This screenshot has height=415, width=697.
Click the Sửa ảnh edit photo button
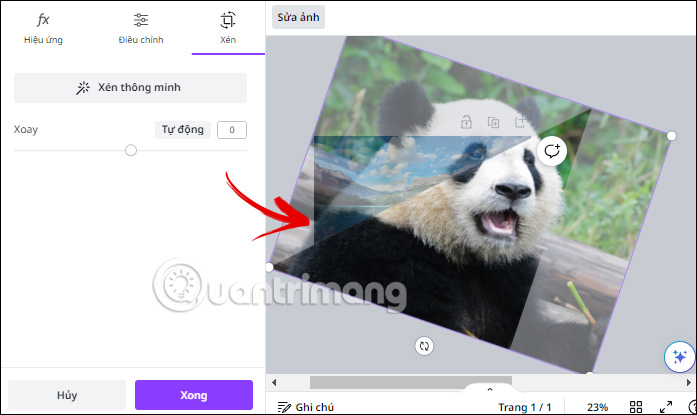pos(298,17)
